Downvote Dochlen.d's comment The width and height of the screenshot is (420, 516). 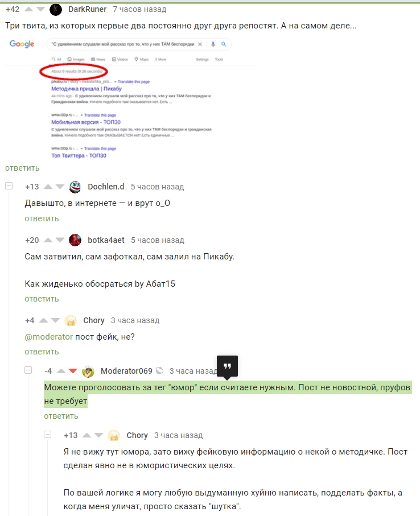point(60,187)
